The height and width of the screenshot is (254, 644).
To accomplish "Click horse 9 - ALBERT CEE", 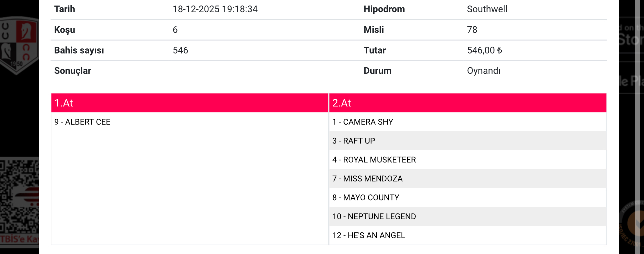I will 82,122.
